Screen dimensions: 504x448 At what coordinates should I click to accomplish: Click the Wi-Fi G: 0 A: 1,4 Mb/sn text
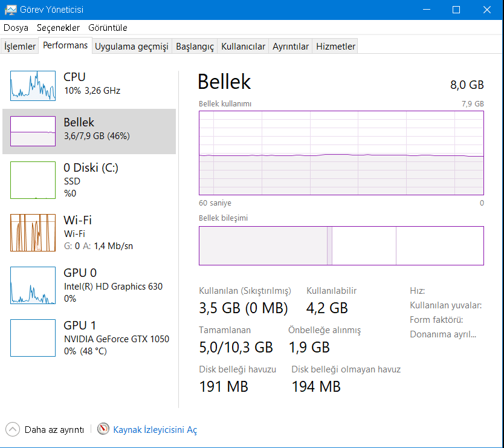click(x=99, y=246)
